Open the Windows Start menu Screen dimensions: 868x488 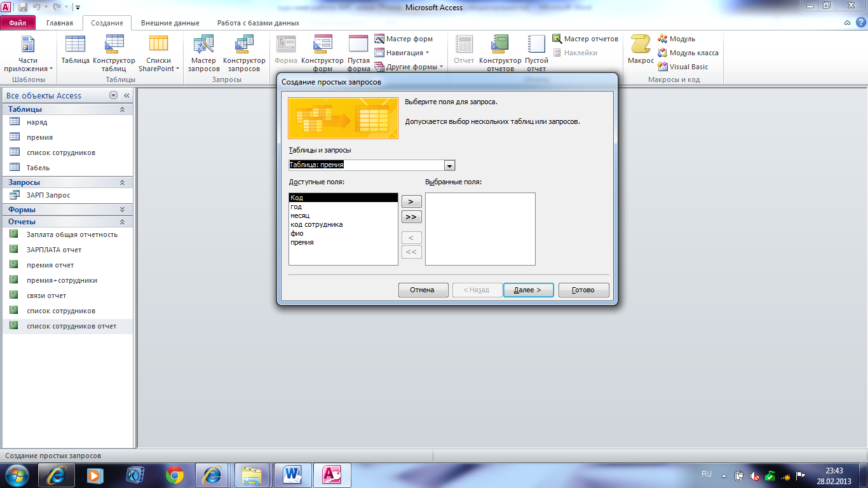point(17,475)
